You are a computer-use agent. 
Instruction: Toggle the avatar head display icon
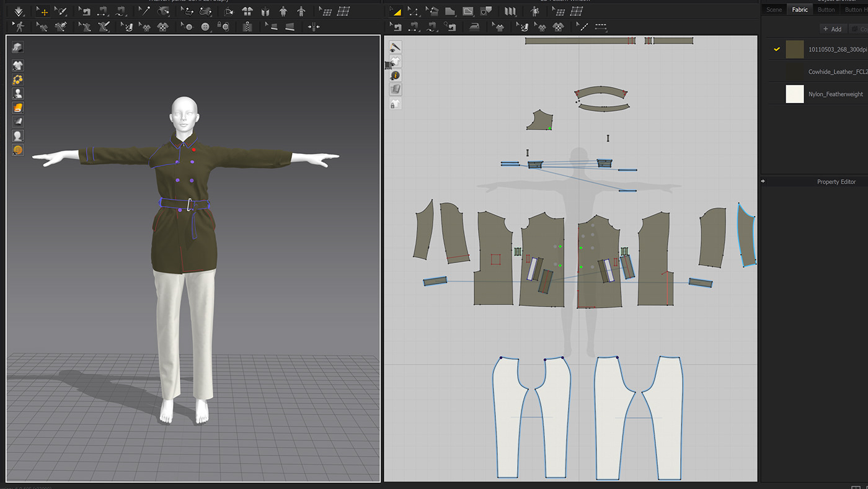click(17, 136)
